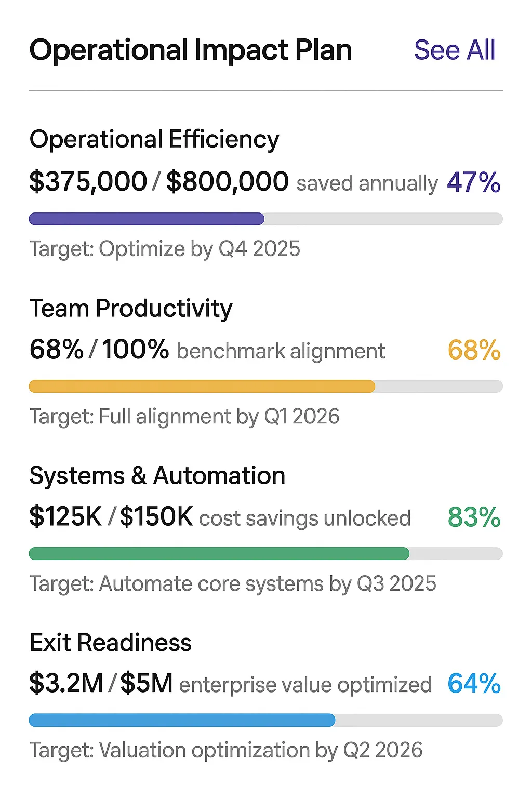Click the green Systems & Automation progress bar
Image resolution: width=532 pixels, height=798 pixels.
[265, 553]
